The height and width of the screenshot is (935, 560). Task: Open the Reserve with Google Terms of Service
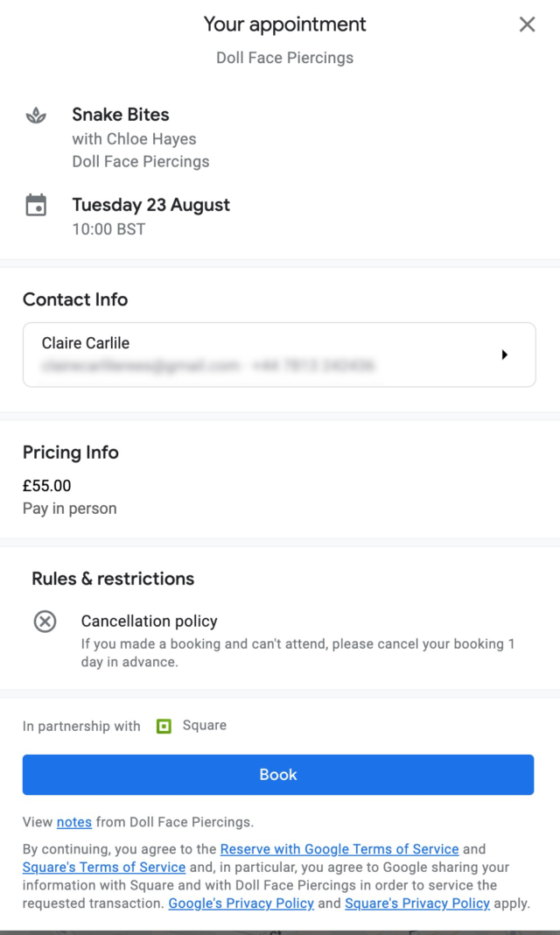click(x=339, y=848)
